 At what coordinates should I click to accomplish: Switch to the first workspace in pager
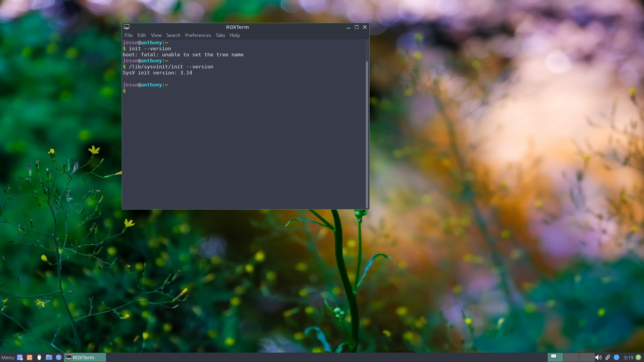[555, 357]
